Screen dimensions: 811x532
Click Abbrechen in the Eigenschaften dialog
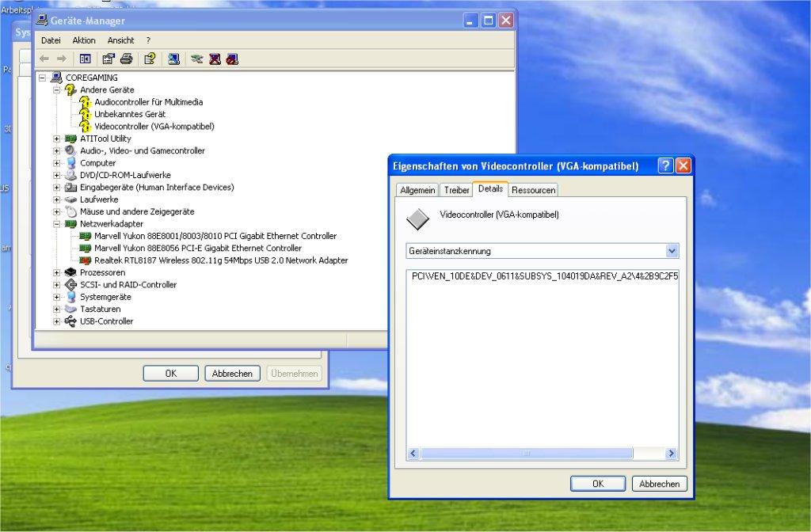pos(660,484)
